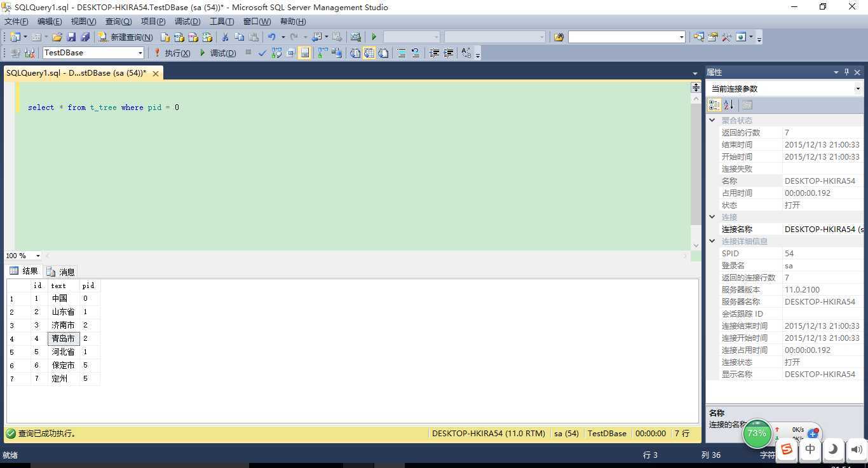Open the TestDBase database dropdown
868x468 pixels.
point(140,53)
